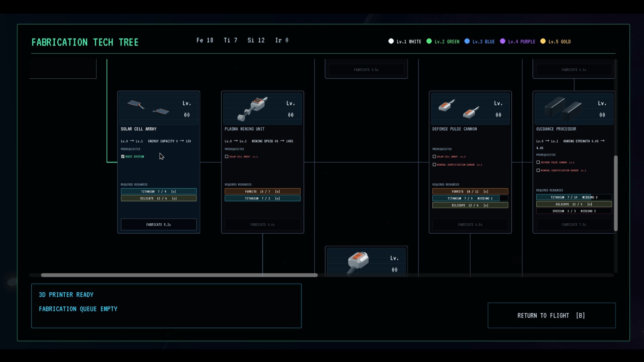Check Defense Pulse Cannon prerequisite in Guidance Processor

[538, 162]
